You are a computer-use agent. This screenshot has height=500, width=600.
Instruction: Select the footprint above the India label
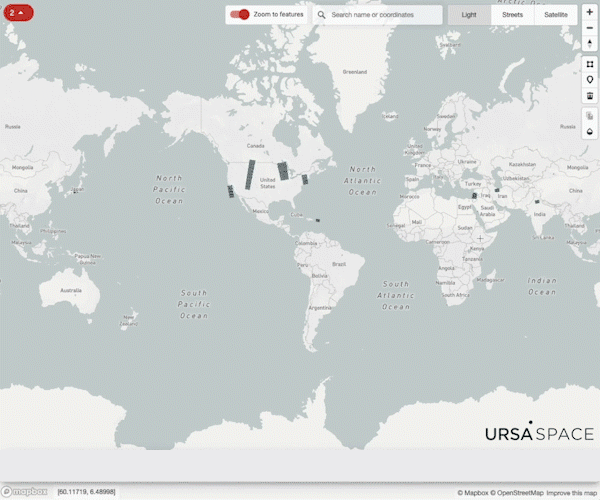[x=537, y=202]
